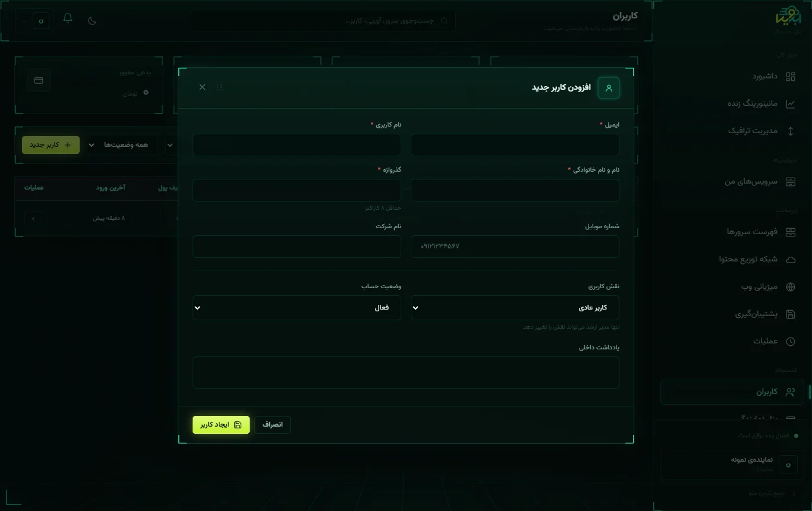The width and height of the screenshot is (812, 511).
Task: Open My Services (سرویس‌های من)
Action: [x=732, y=181]
